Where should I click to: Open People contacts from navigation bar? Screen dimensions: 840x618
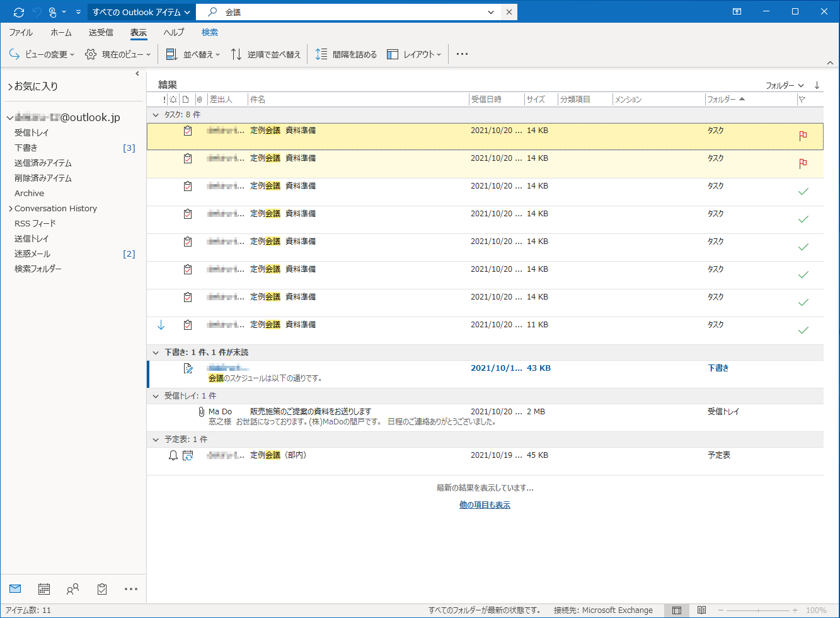[x=73, y=589]
